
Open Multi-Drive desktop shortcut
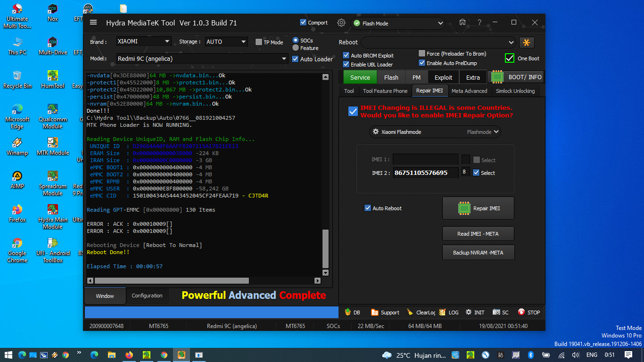[53, 46]
